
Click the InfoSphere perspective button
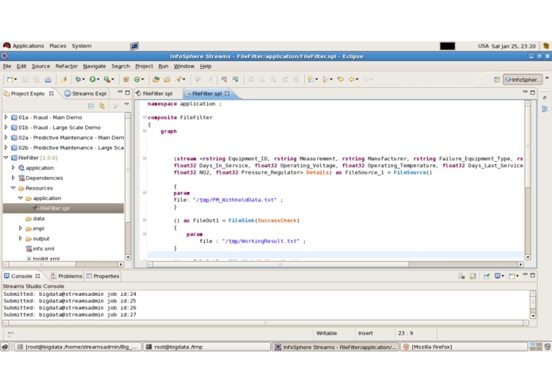(523, 80)
